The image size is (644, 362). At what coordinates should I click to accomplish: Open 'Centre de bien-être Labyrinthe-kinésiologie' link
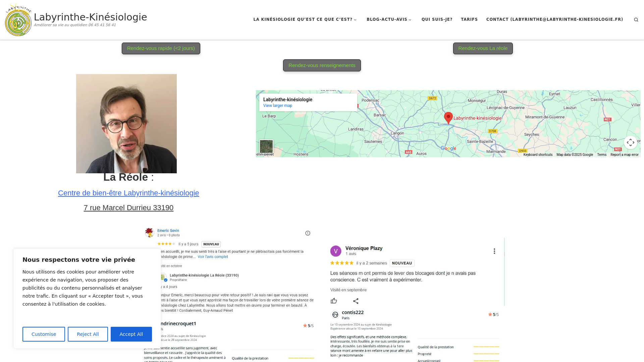(x=128, y=193)
